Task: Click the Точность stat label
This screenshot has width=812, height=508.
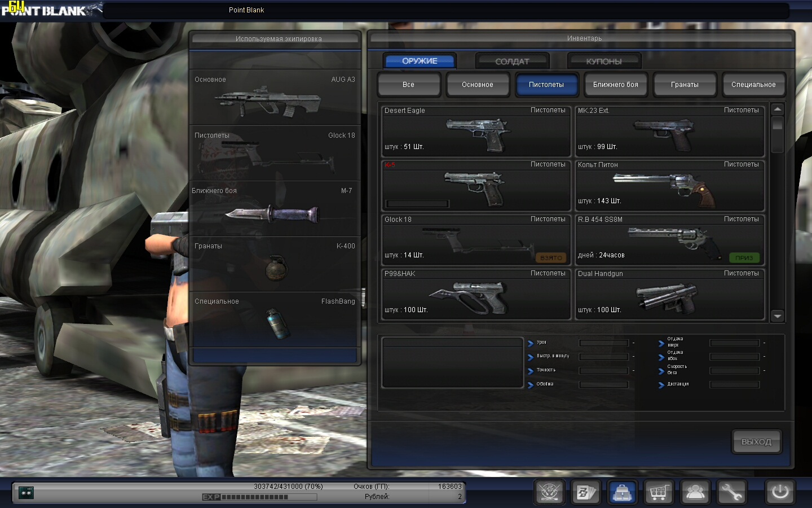Action: (x=546, y=370)
